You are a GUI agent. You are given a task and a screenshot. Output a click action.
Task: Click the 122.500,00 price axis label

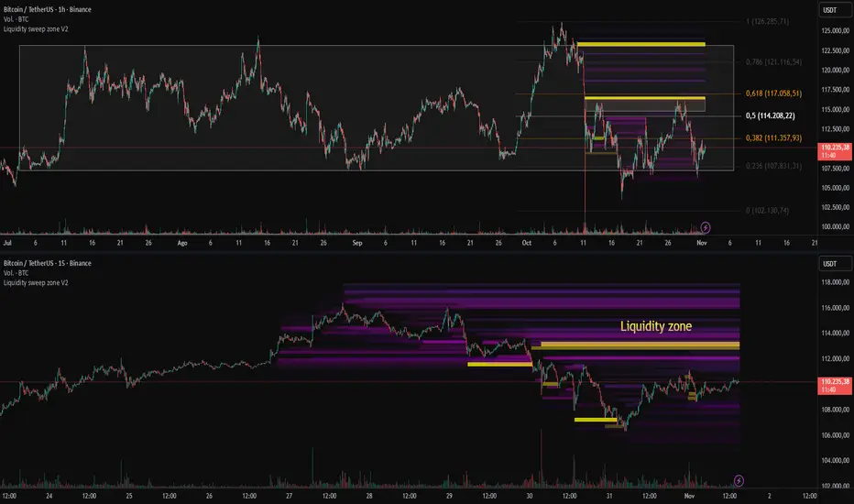[836, 50]
